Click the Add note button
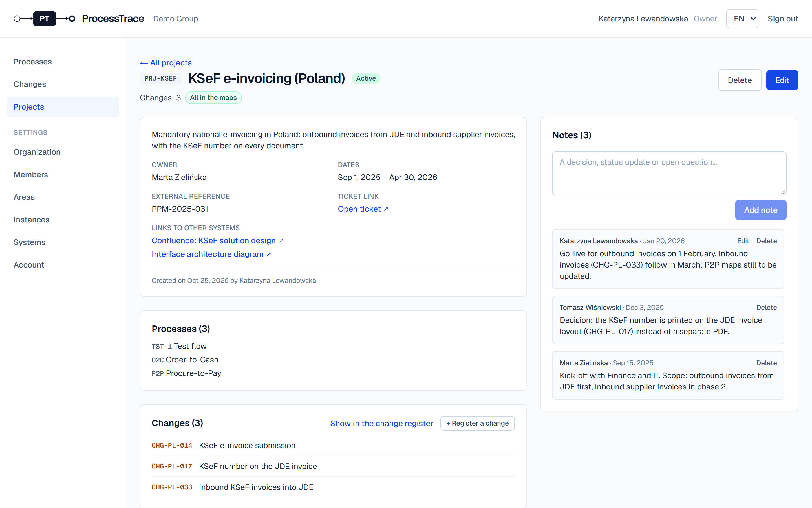Viewport: 812px width, 508px height. (761, 210)
